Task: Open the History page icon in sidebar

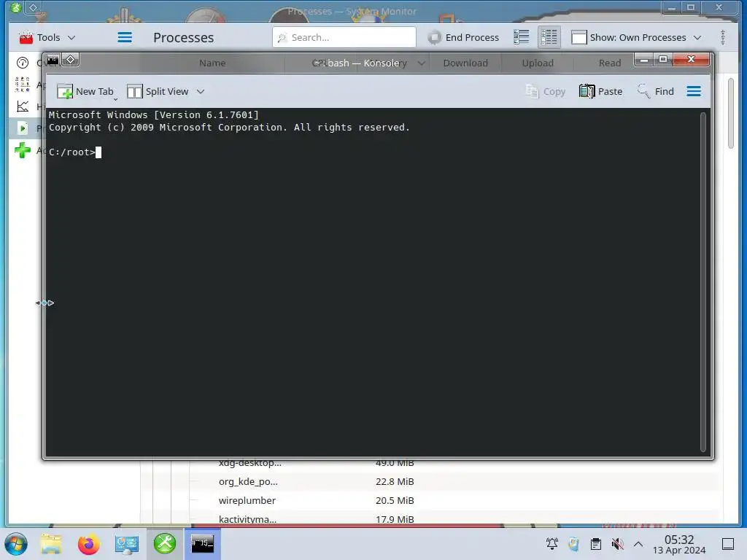Action: [x=23, y=106]
